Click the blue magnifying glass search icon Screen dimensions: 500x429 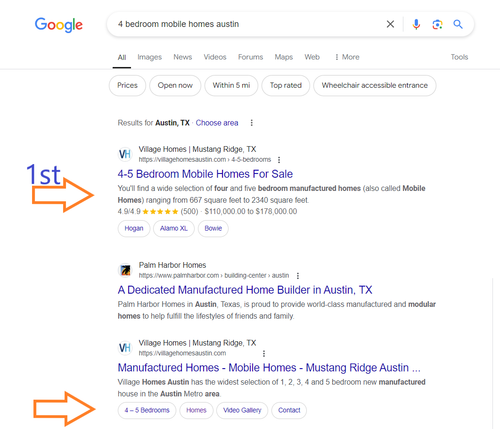pyautogui.click(x=458, y=24)
